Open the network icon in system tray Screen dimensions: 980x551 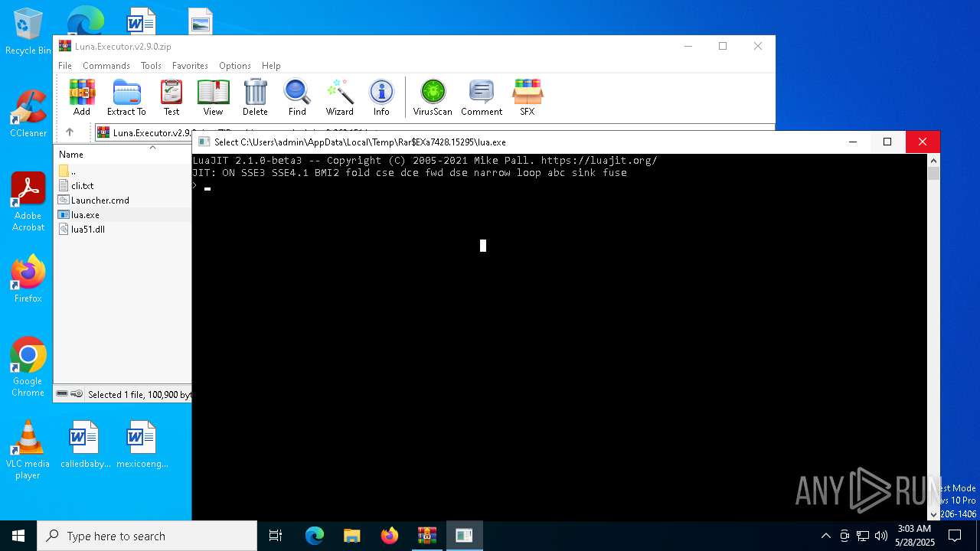pos(863,536)
